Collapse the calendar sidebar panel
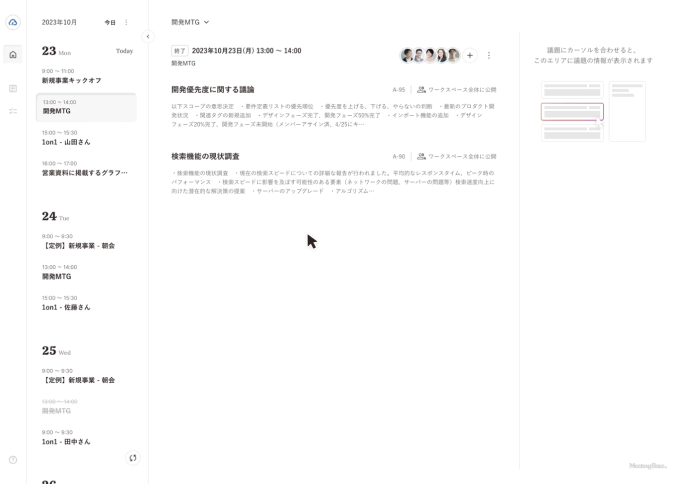682x484 pixels. coord(148,37)
